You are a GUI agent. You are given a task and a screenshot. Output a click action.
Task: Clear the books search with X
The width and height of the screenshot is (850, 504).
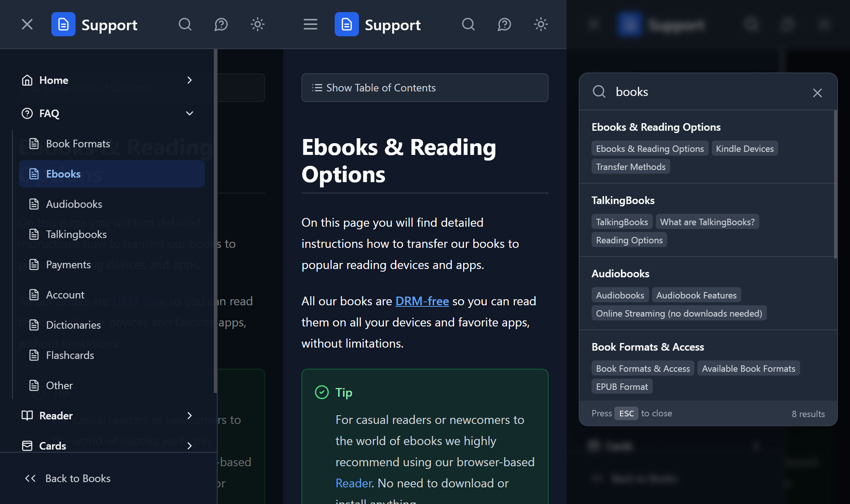point(817,93)
